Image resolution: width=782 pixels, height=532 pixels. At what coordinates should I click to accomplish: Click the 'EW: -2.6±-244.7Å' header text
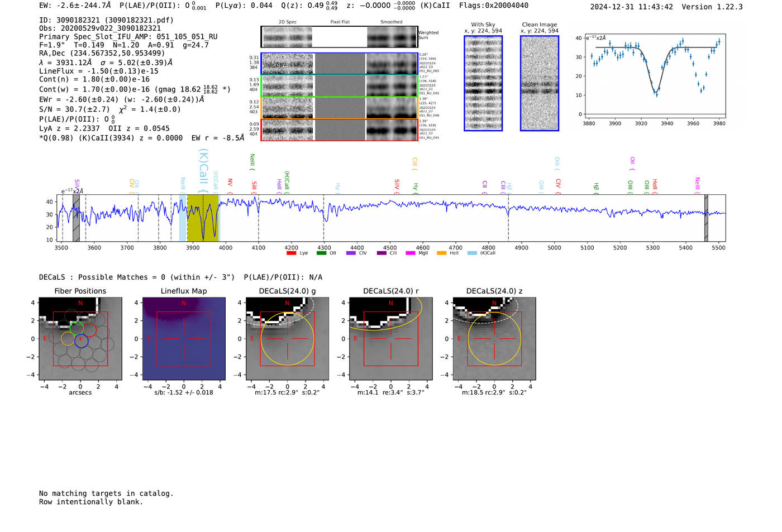(x=75, y=6)
